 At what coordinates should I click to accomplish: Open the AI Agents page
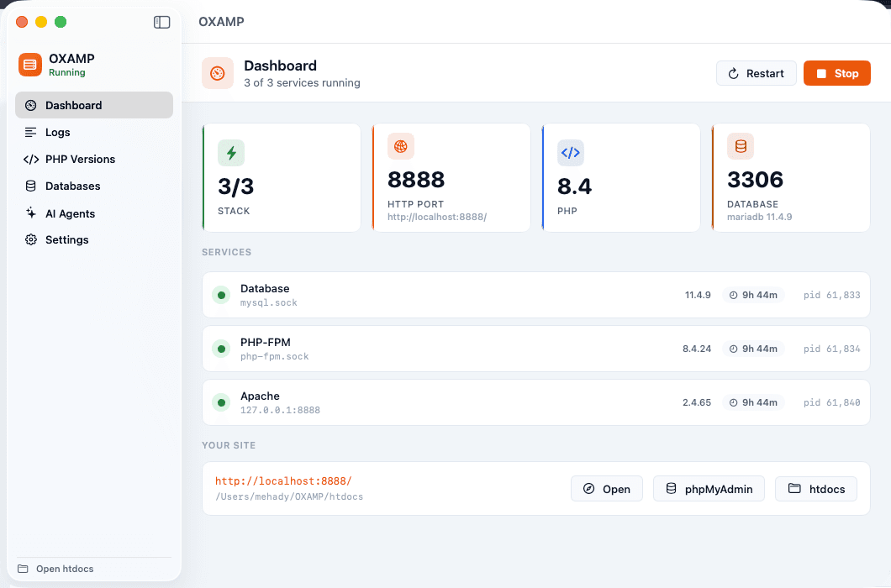coord(94,213)
